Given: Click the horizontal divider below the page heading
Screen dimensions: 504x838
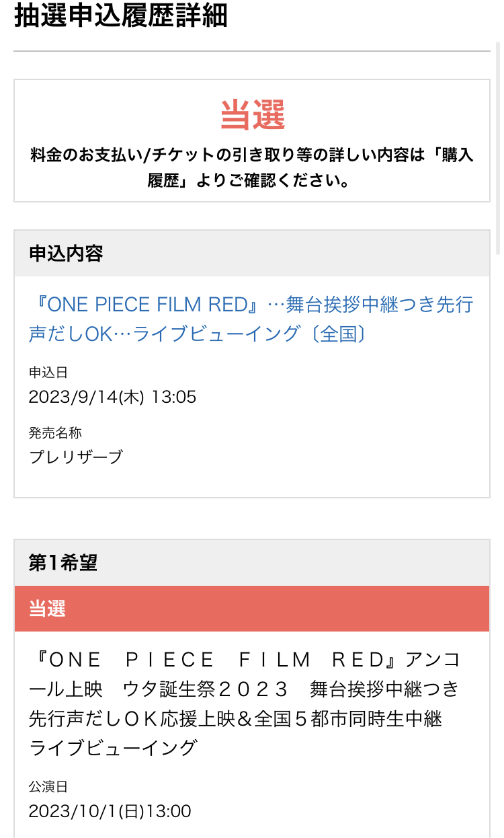Looking at the screenshot, I should tap(252, 51).
